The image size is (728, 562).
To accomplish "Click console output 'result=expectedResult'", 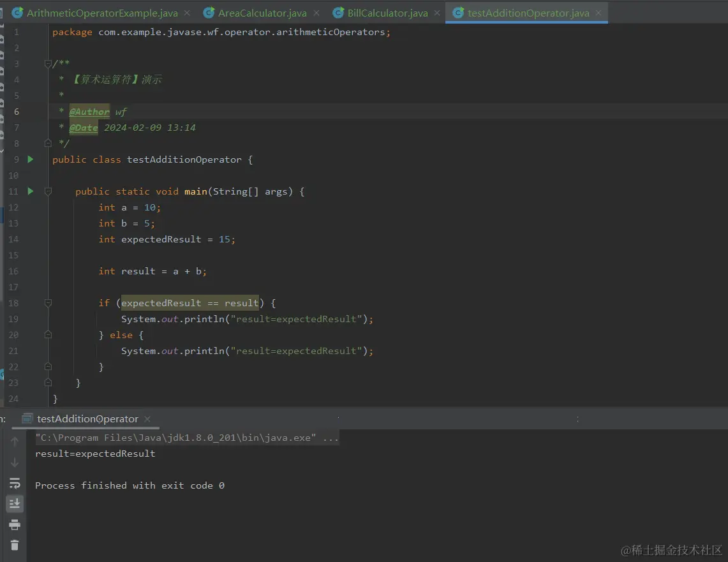I will point(95,454).
